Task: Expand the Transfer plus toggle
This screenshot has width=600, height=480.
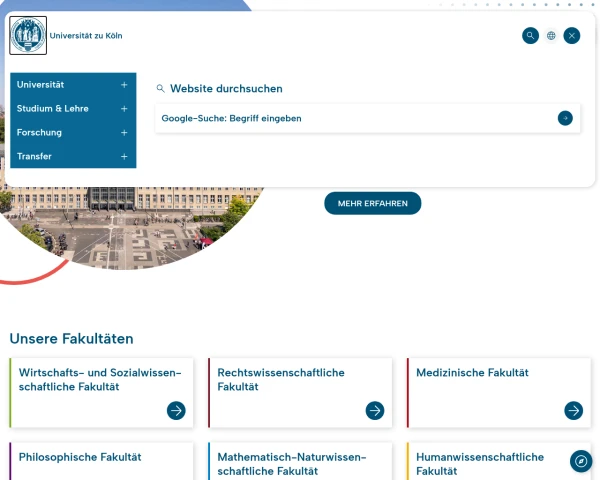Action: click(124, 157)
